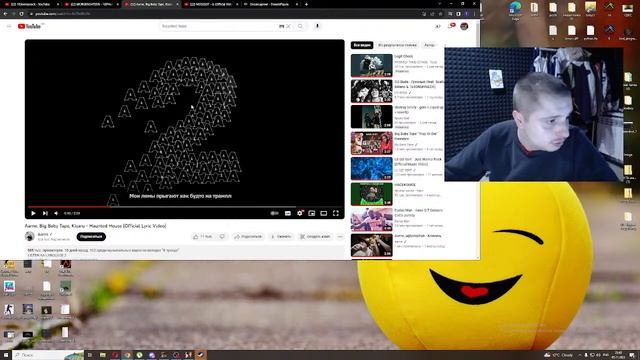Switch to the fourth browser tab

tap(211, 4)
